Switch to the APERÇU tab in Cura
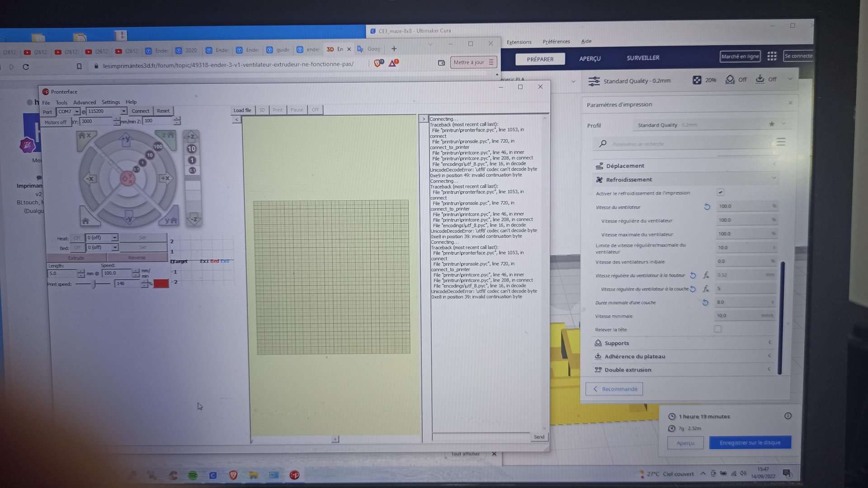The height and width of the screenshot is (488, 868). pos(590,59)
